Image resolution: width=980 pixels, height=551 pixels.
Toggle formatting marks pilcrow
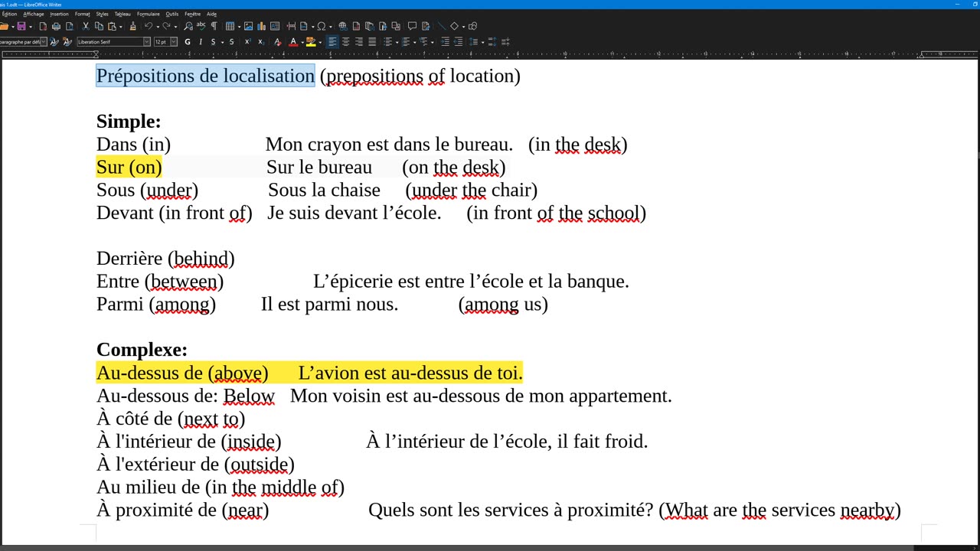tap(214, 26)
